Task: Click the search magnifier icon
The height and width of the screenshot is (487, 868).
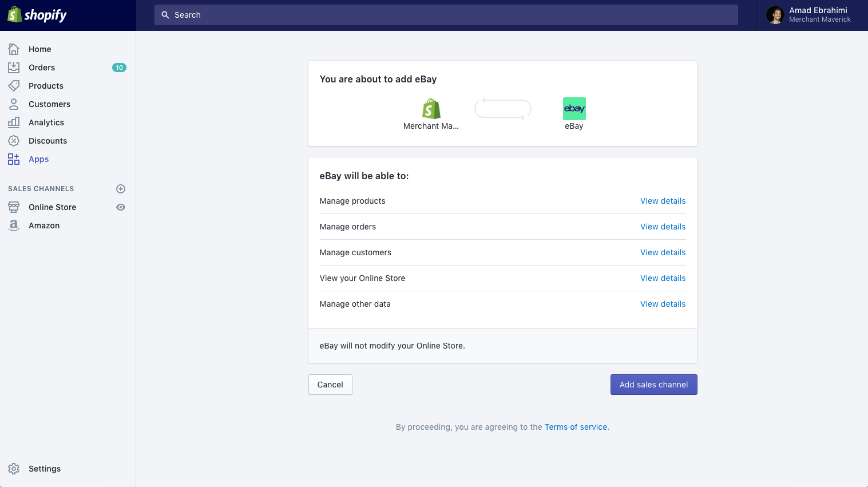Action: (165, 15)
